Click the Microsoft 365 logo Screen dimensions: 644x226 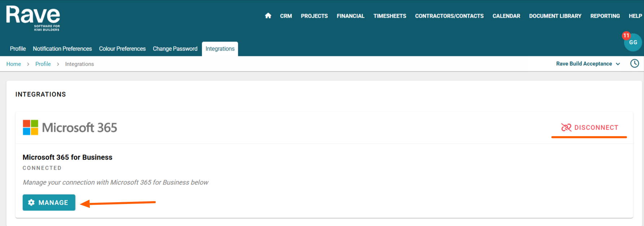click(70, 127)
